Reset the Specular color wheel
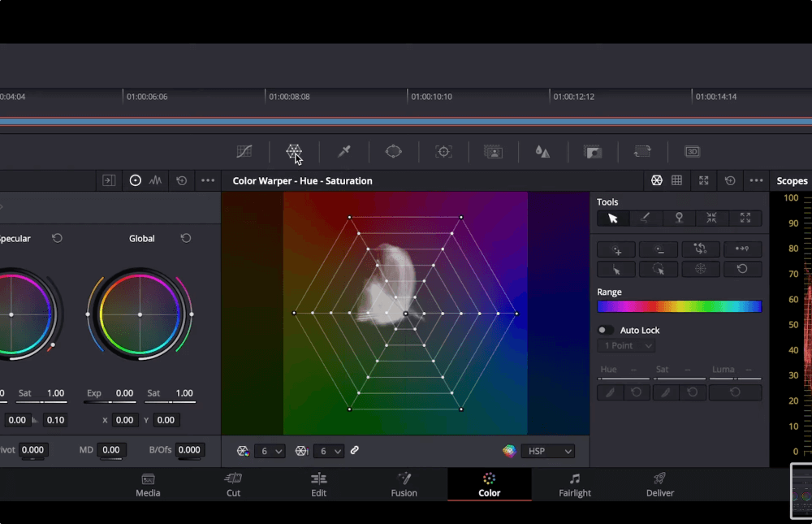This screenshot has height=524, width=812. pos(57,238)
